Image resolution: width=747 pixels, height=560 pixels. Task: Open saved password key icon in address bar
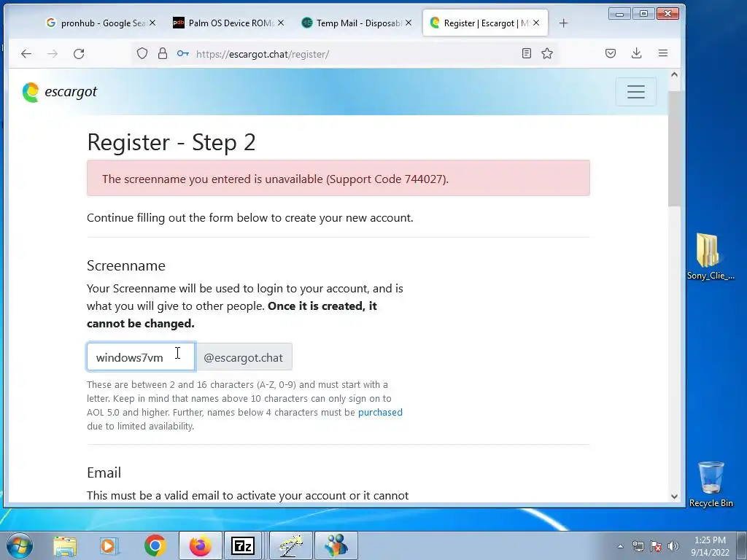tap(183, 53)
